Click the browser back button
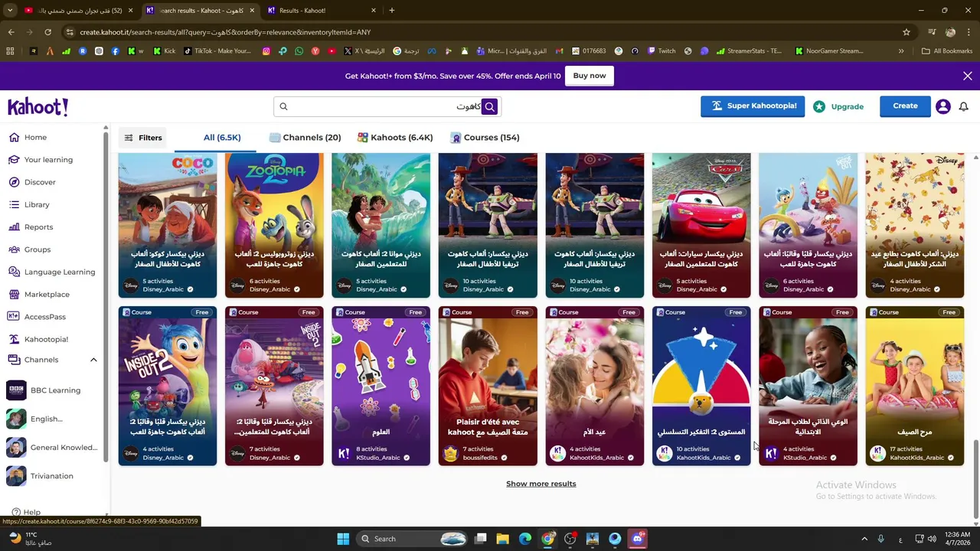This screenshot has height=551, width=980. (x=11, y=32)
